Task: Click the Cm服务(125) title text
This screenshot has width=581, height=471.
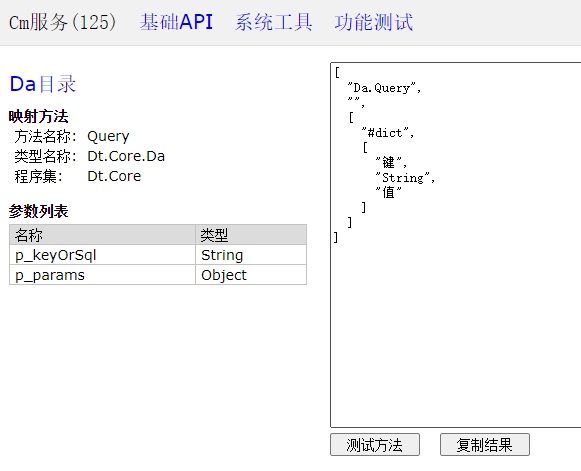Action: click(x=62, y=22)
